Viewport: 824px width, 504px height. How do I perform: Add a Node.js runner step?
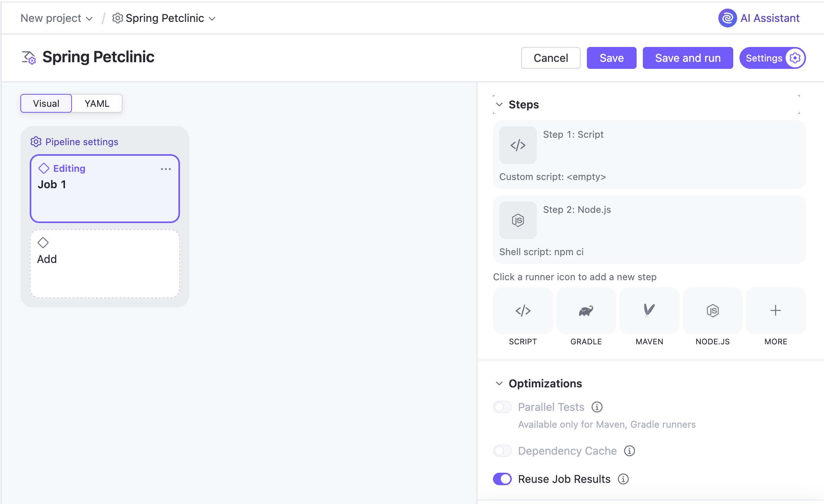coord(712,311)
